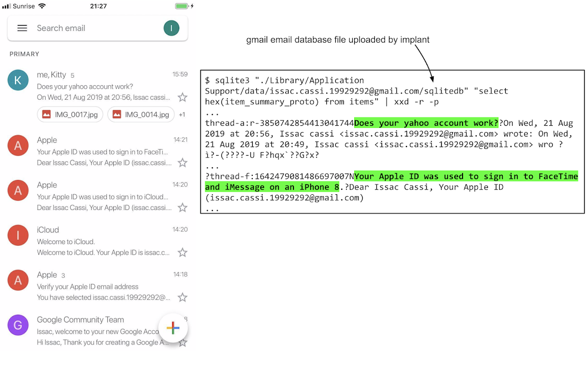Tap the iCloud sender avatar
This screenshot has height=369, width=588.
coord(18,235)
